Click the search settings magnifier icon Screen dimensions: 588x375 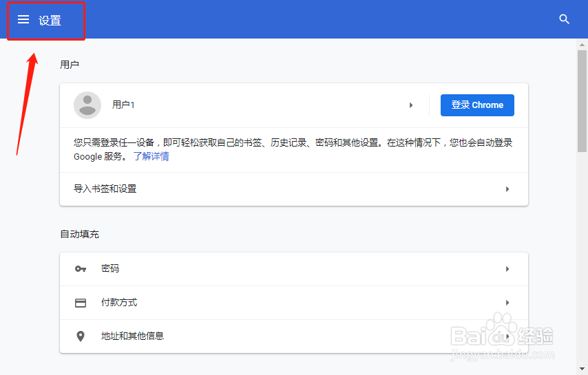(x=564, y=19)
